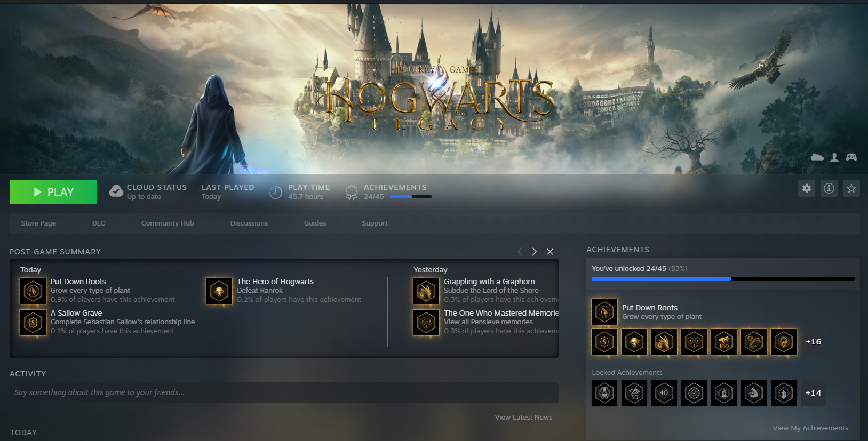This screenshot has height=441, width=868.
Task: Open the Guides tab
Action: point(315,223)
